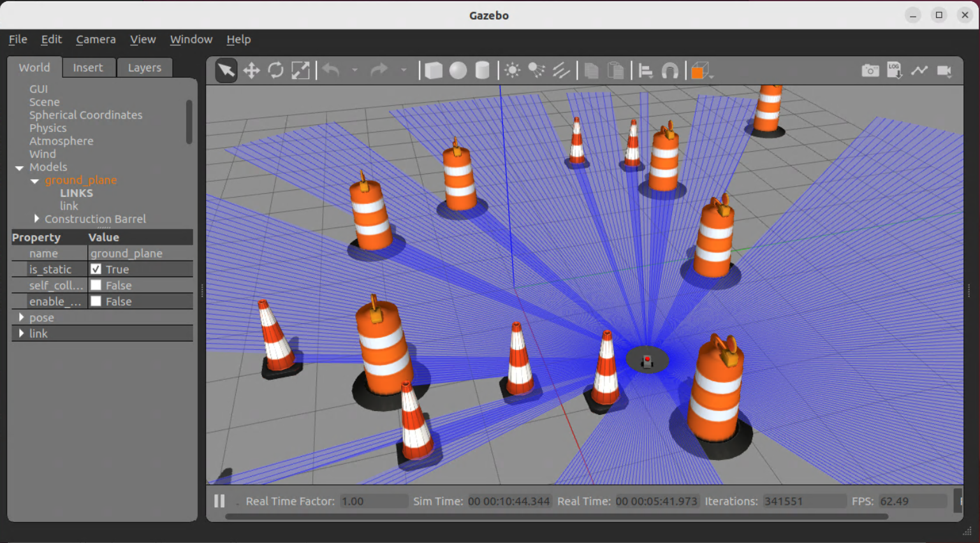The height and width of the screenshot is (543, 980).
Task: Toggle the enable_... checkbox
Action: 96,301
